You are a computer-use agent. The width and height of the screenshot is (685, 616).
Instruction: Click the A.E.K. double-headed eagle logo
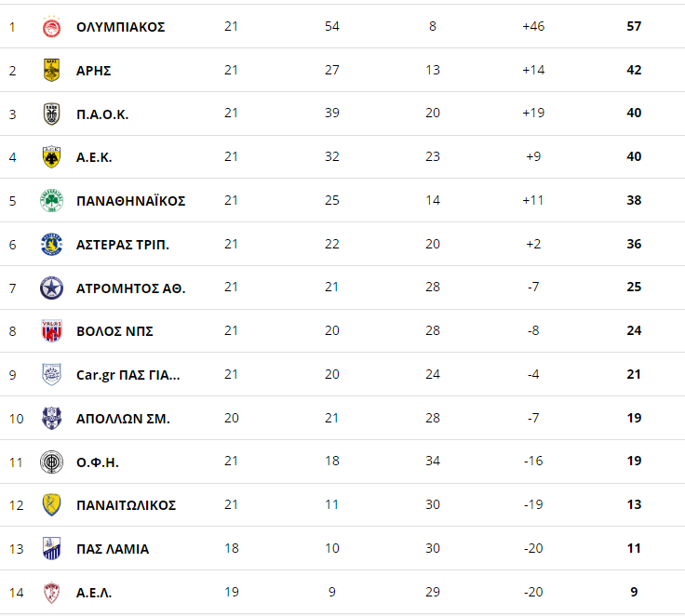pos(51,156)
